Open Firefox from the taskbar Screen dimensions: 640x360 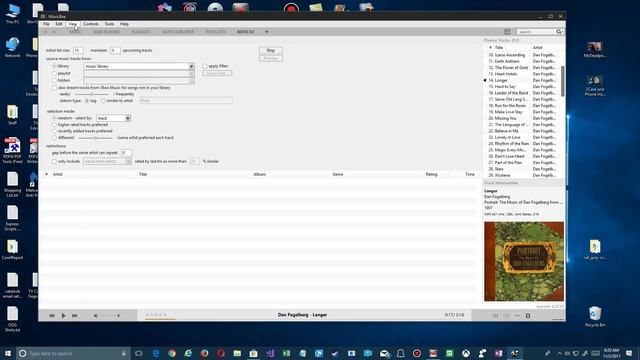pos(204,353)
